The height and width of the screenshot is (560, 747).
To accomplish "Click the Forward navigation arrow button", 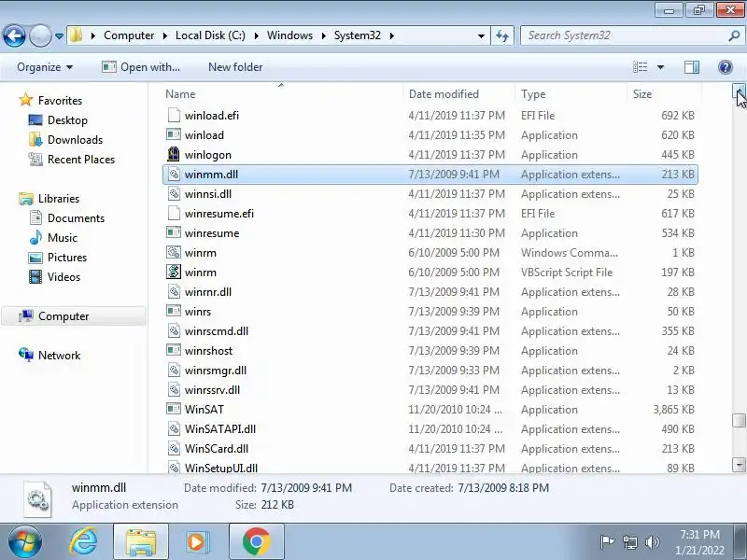I will [40, 35].
